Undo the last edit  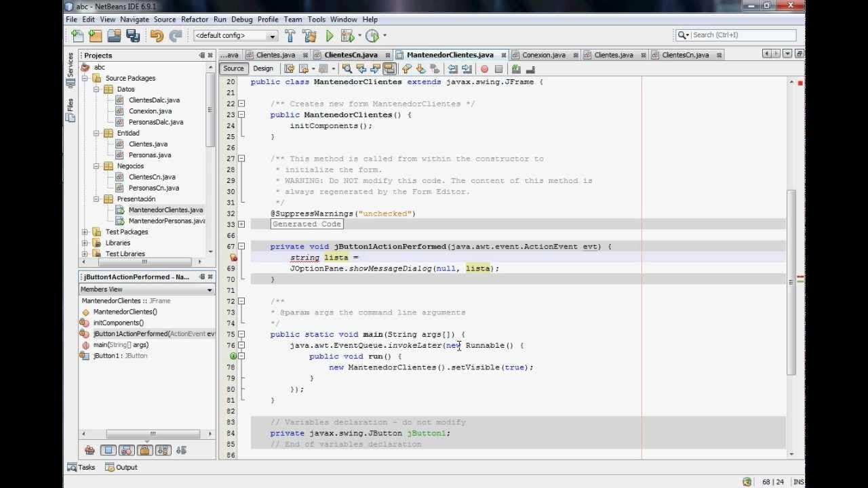point(157,36)
